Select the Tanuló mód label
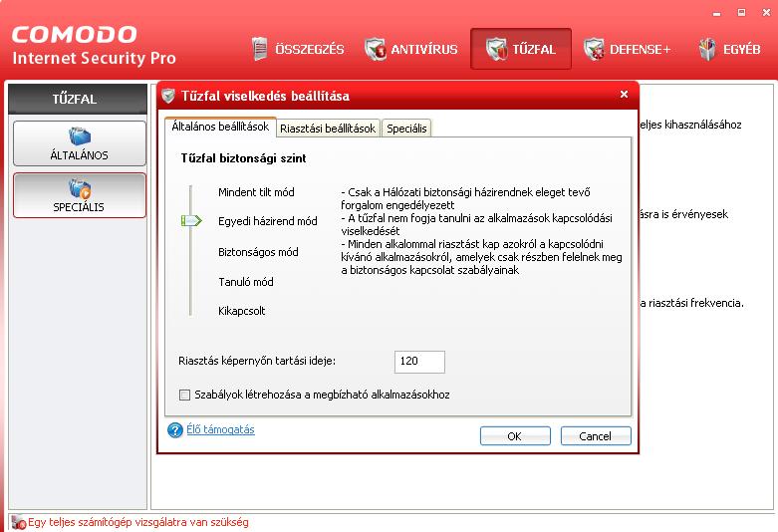This screenshot has height=532, width=778. [x=246, y=282]
